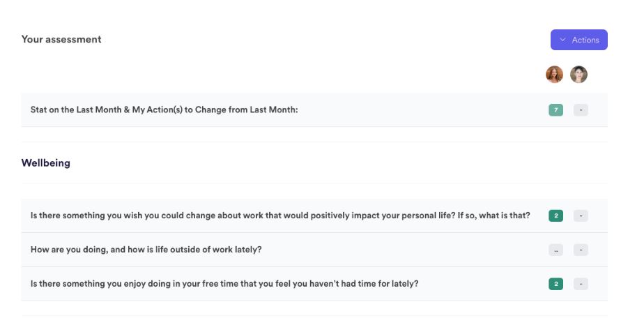Screen dimensions: 644x318
Task: Click green 2 badge for free time question
Action: [555, 284]
